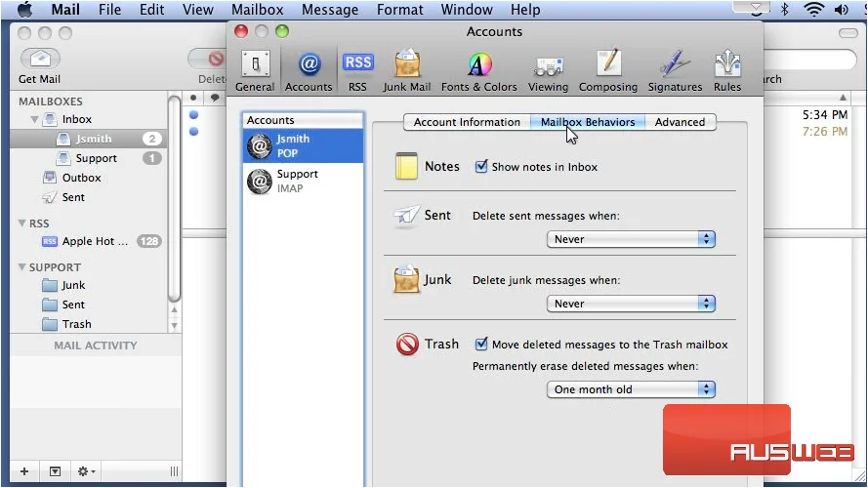Switch to Mailbox Behaviors tab
Viewport: 868px width, 488px height.
click(588, 122)
